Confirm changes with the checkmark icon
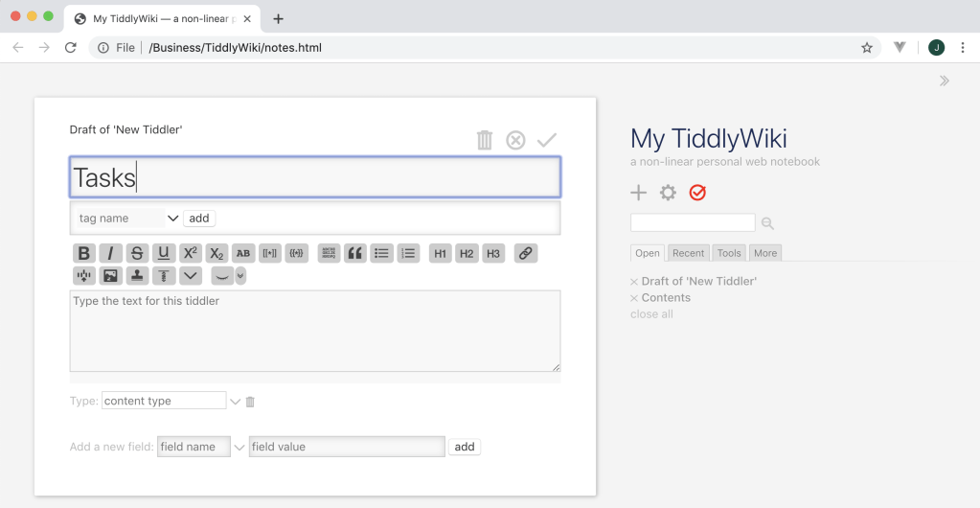The height and width of the screenshot is (508, 980). coord(547,141)
